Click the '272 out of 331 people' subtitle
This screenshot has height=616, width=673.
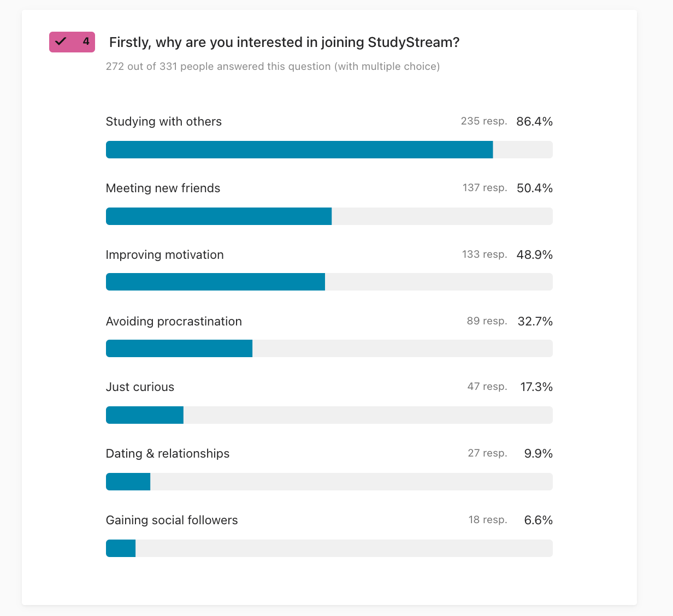(x=273, y=67)
